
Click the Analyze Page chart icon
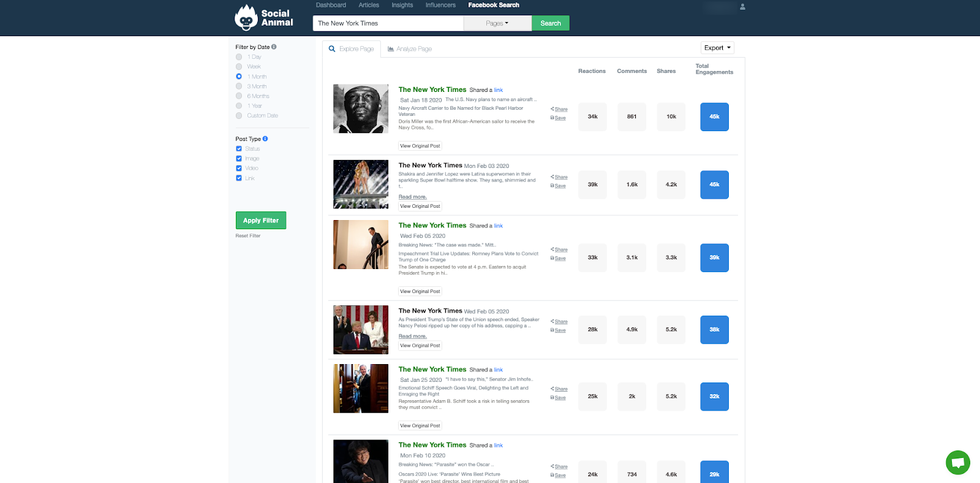(391, 49)
